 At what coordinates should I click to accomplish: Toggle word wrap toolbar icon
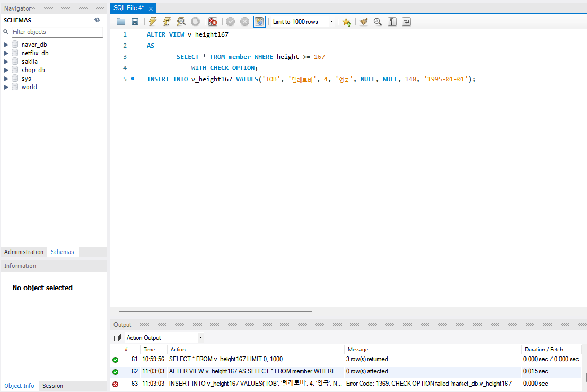coord(406,21)
